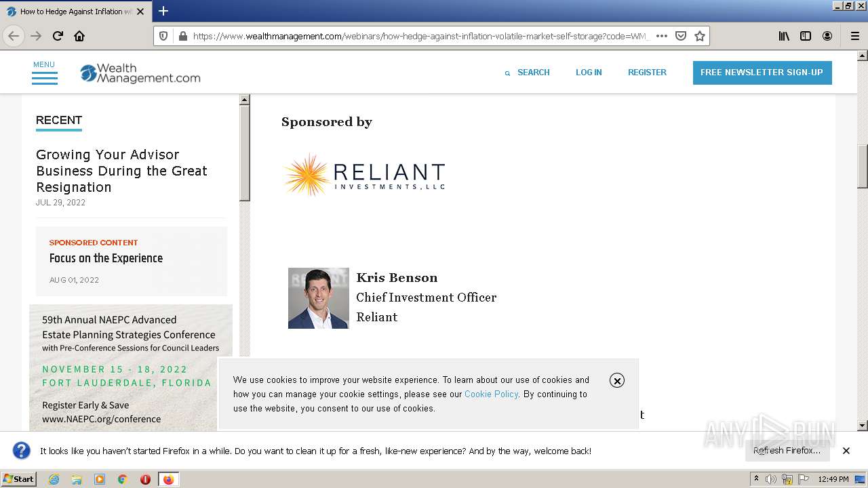Click the Action Center flag tray icon

tap(804, 479)
